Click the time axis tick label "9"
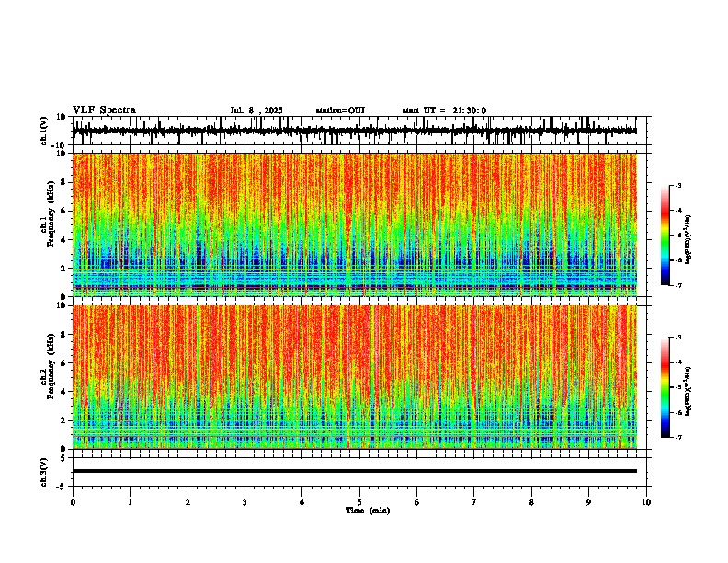Image resolution: width=728 pixels, height=563 pixels. click(x=588, y=502)
